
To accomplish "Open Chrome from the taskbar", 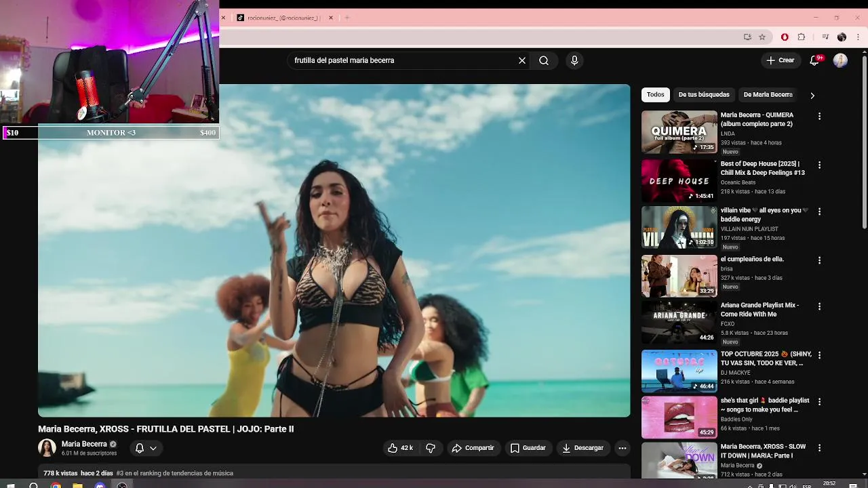I will [x=56, y=485].
